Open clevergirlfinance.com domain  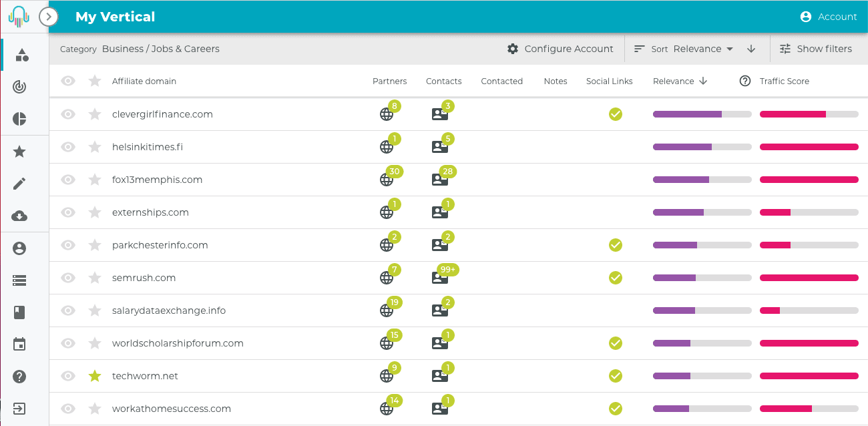click(162, 114)
